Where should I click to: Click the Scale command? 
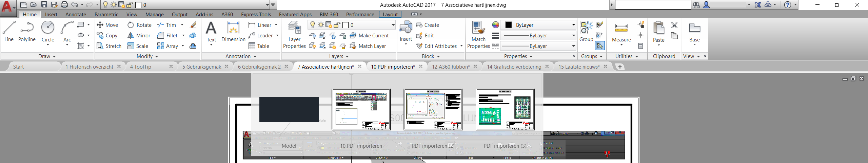tap(138, 46)
